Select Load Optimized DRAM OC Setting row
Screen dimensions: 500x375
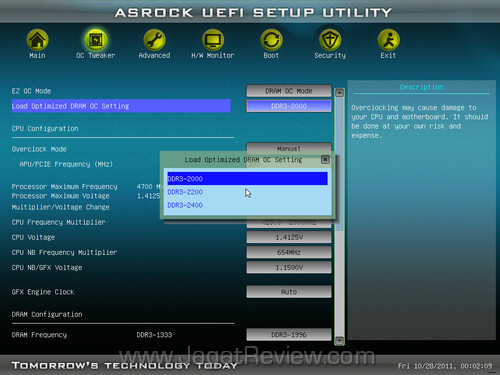(121, 106)
